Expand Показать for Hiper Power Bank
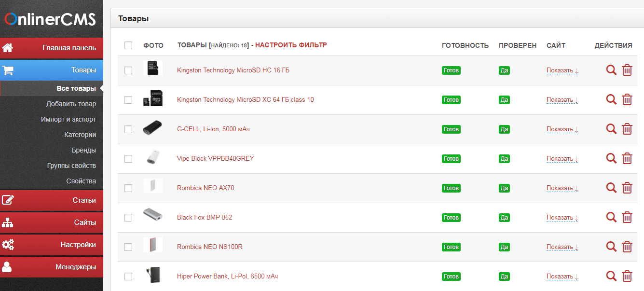 pyautogui.click(x=562, y=277)
